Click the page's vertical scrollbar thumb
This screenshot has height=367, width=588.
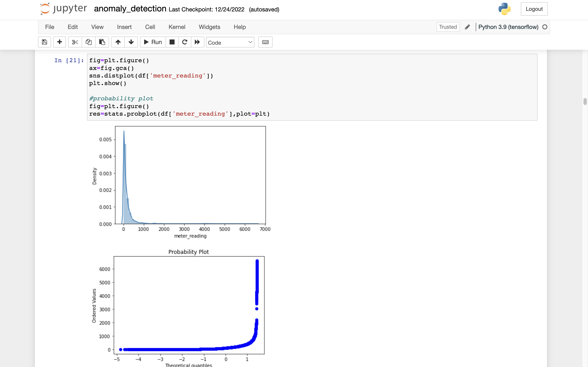tap(585, 101)
